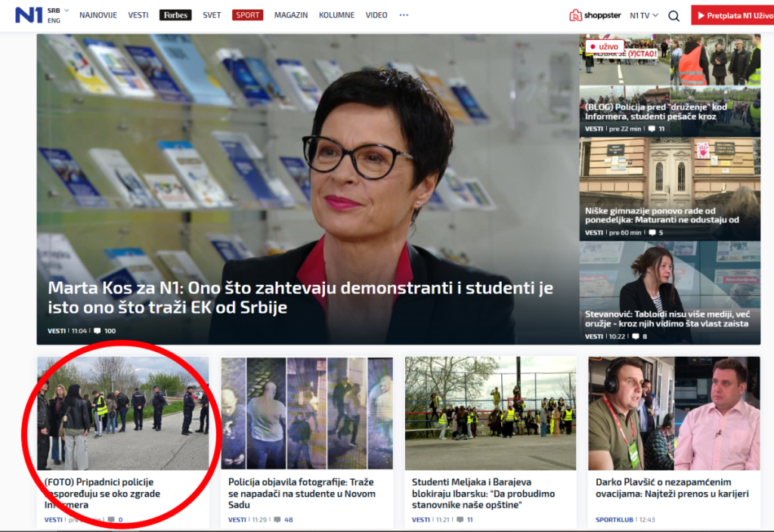Click the SPORTKLUB category tag

tap(614, 520)
